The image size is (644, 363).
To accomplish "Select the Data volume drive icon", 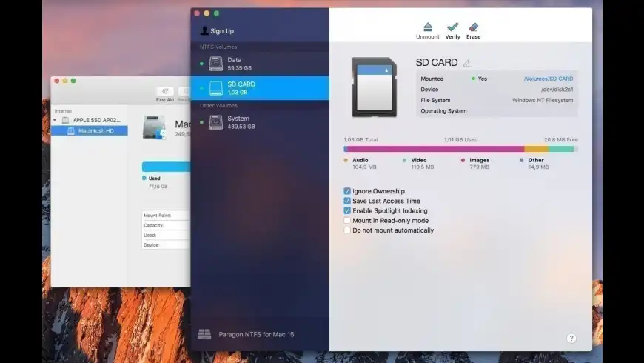I will pyautogui.click(x=215, y=64).
